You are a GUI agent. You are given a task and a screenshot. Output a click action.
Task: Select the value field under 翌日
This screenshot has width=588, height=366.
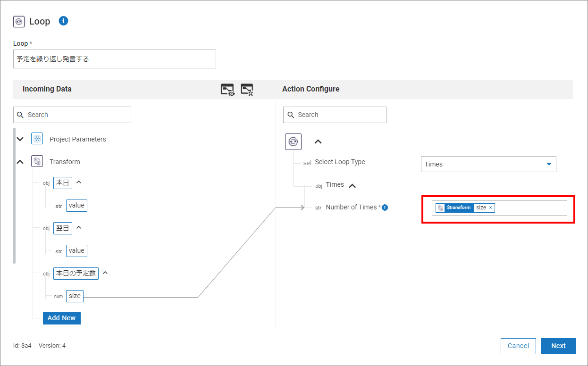[76, 251]
